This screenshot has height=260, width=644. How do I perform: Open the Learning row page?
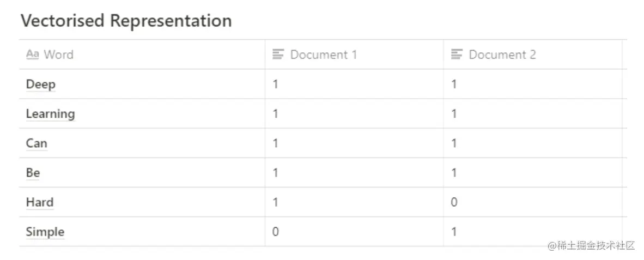pos(51,114)
